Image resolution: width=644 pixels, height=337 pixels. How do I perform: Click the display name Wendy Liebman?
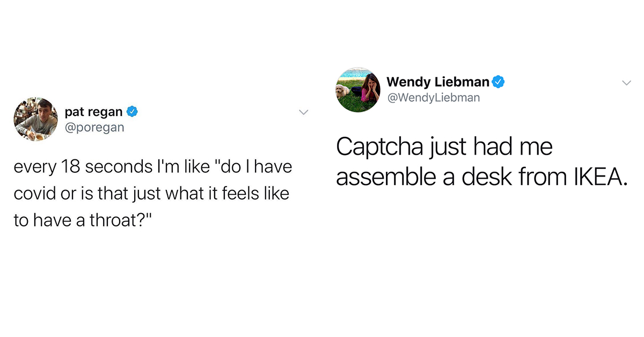[x=438, y=82]
